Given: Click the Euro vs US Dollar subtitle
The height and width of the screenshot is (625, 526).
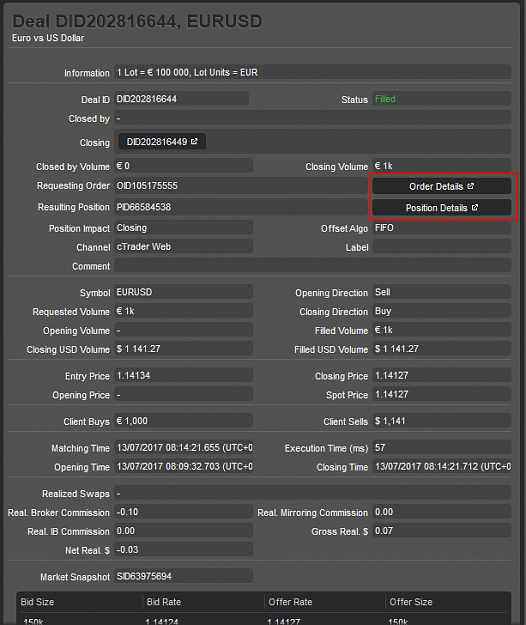Looking at the screenshot, I should click(x=48, y=38).
